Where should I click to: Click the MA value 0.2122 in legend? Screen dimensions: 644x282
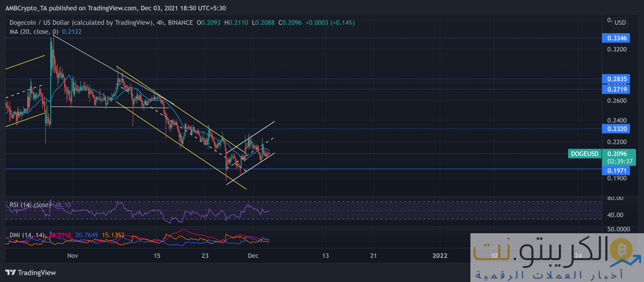point(71,32)
